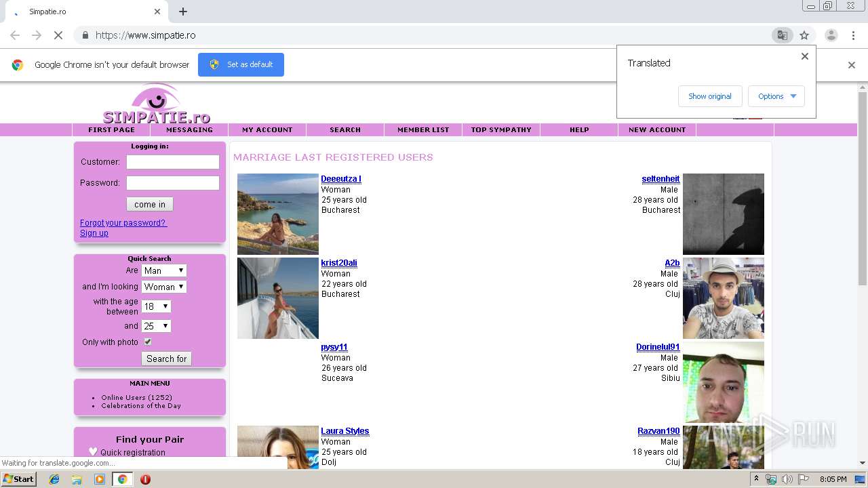868x488 pixels.
Task: View site security lock info
Action: tap(85, 35)
